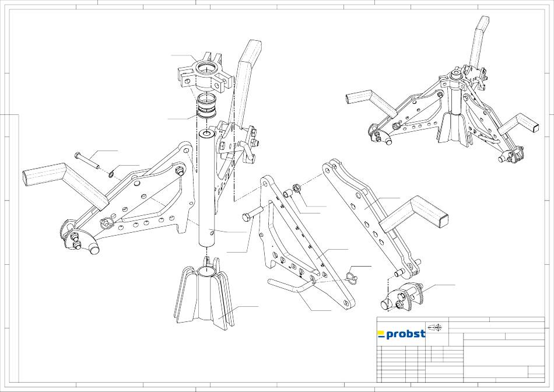The width and height of the screenshot is (554, 392).
Task: Select the ringed bushing below the top hub
Action: [x=206, y=106]
